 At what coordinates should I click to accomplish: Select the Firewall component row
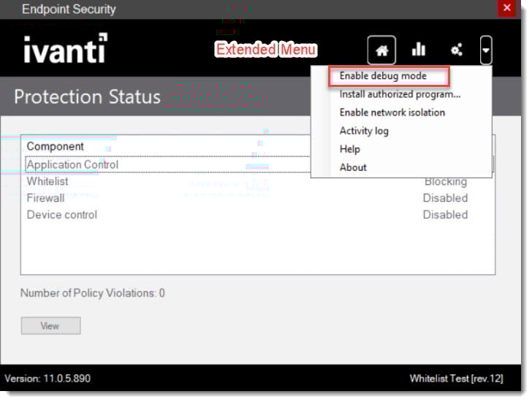point(45,198)
